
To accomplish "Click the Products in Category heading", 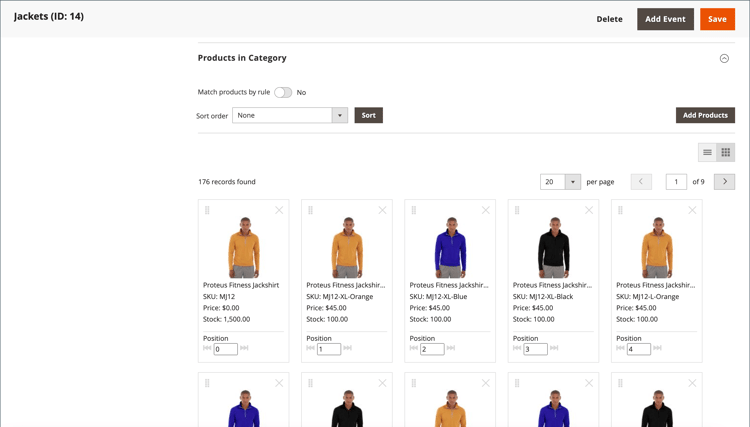I will (x=242, y=58).
